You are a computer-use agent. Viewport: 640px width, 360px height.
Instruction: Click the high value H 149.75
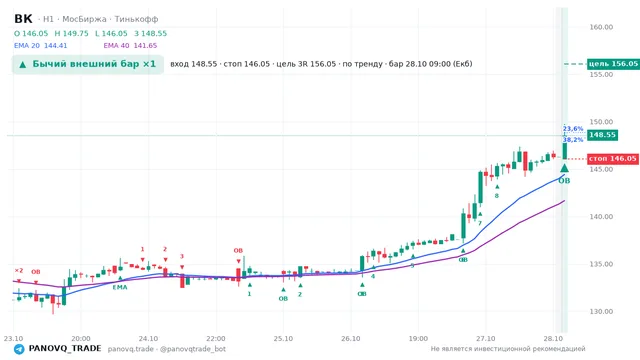coord(71,33)
